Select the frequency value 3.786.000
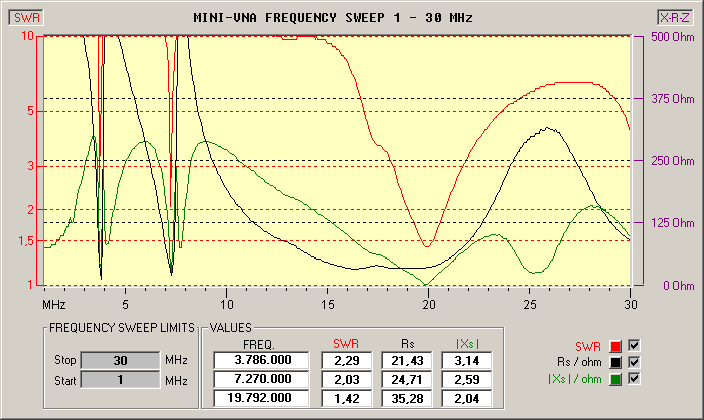 point(261,360)
